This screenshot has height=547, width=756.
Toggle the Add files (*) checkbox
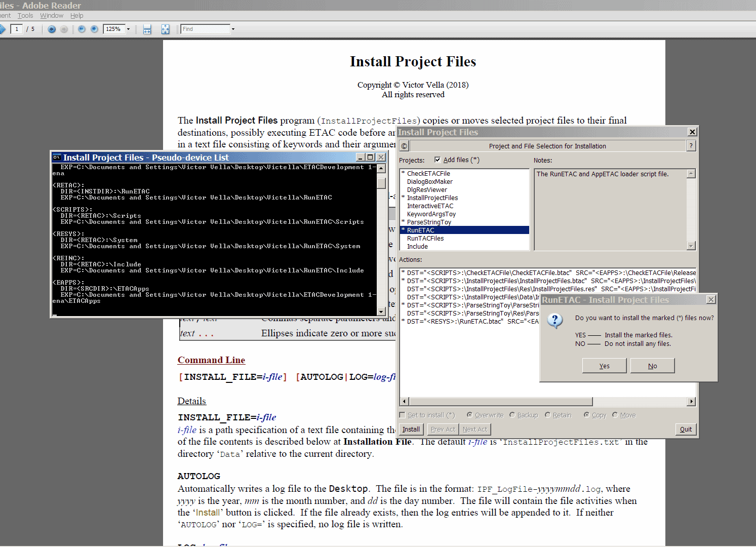click(437, 160)
